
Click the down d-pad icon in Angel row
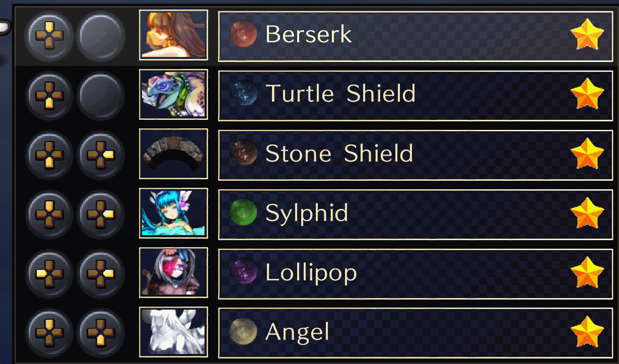coord(101,332)
